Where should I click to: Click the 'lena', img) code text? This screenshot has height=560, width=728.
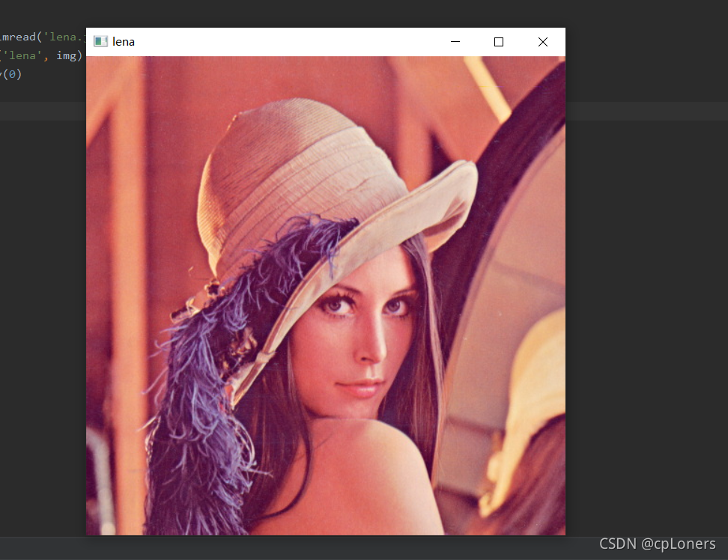(41, 55)
